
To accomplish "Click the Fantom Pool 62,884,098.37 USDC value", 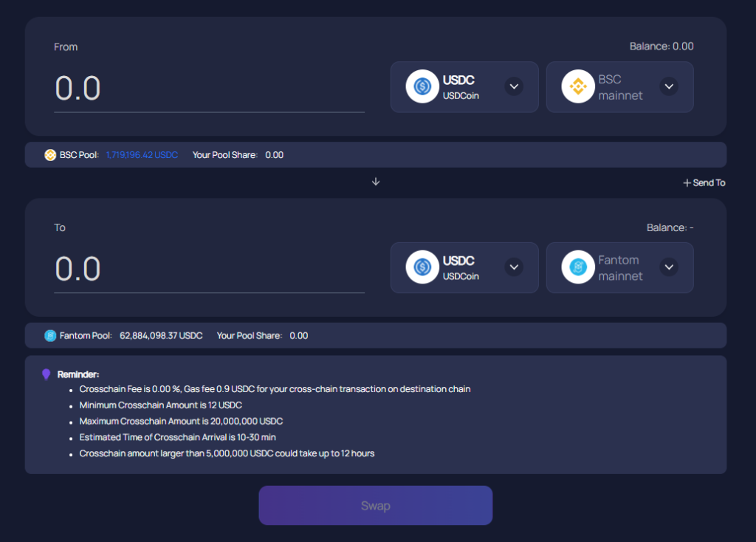I will coord(161,336).
